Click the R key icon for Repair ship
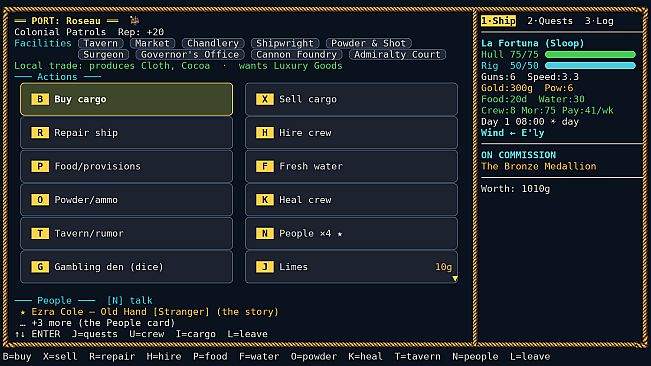The image size is (651, 366). (x=40, y=133)
